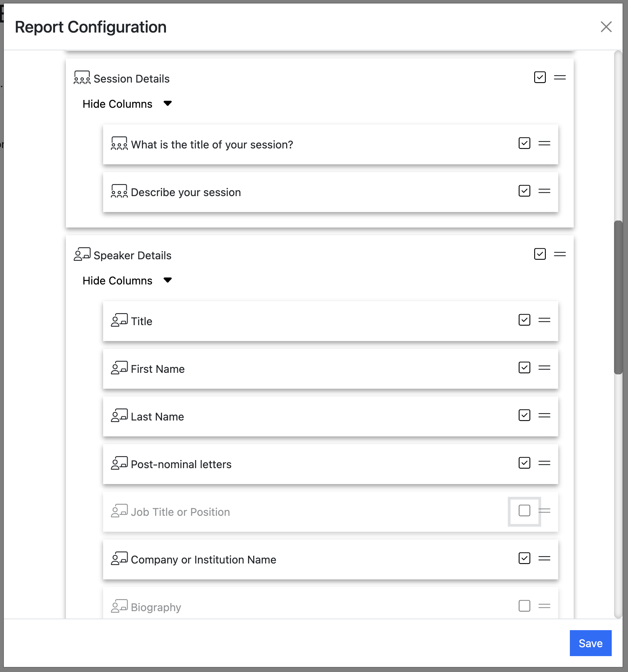Viewport: 628px width, 672px height.
Task: Click the Speaker Details reorder handle
Action: [x=560, y=254]
